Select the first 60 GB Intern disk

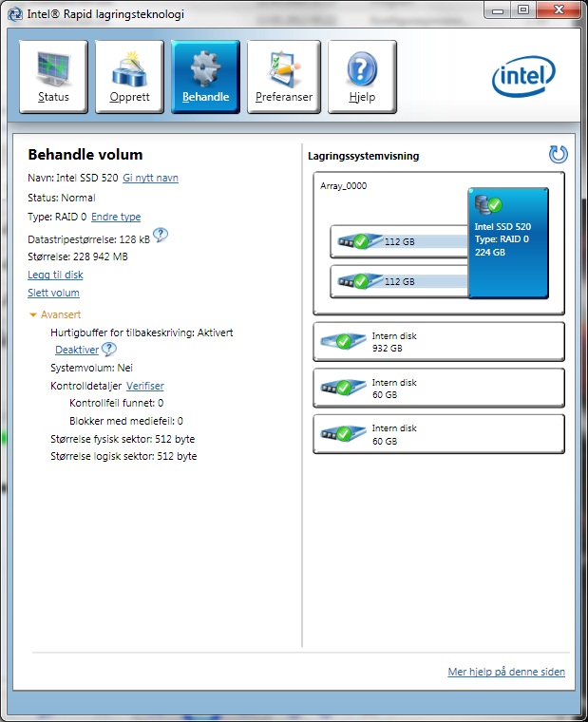click(x=439, y=389)
